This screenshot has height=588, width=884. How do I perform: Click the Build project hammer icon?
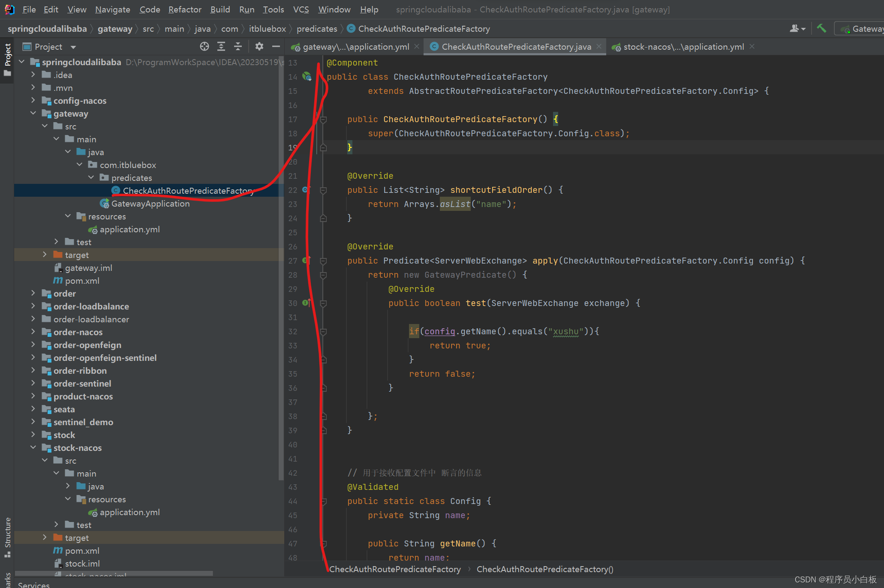(x=821, y=29)
